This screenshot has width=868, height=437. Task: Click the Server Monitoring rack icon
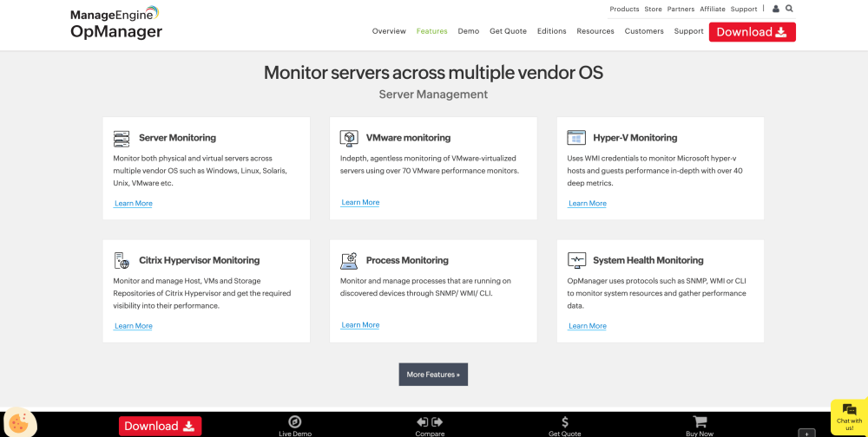(x=122, y=138)
